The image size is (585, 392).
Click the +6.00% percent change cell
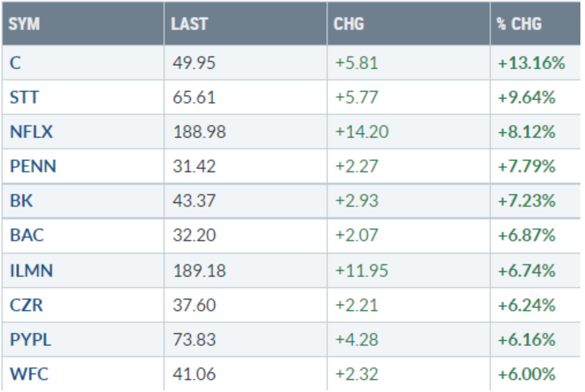(x=526, y=374)
